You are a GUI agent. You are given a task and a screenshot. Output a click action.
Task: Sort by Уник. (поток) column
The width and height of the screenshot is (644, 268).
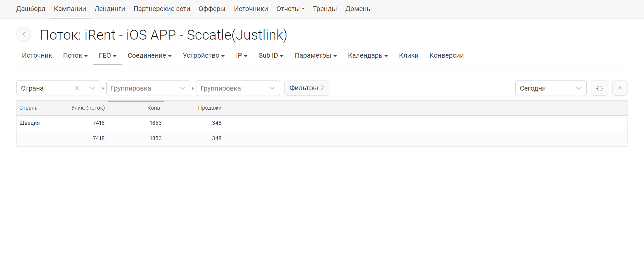coord(79,108)
